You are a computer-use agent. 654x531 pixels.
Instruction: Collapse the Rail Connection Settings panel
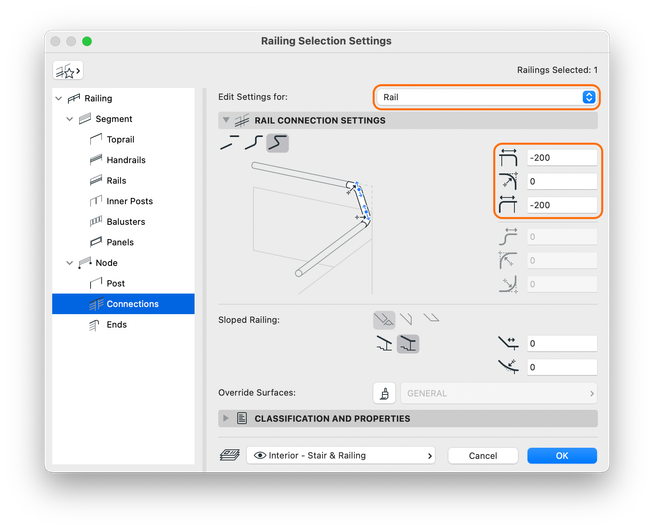point(226,120)
